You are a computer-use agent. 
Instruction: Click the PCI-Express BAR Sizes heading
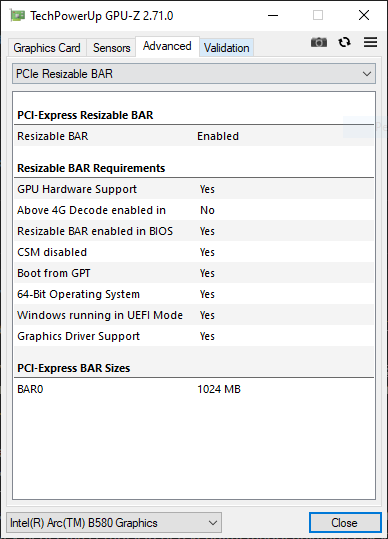pos(74,368)
